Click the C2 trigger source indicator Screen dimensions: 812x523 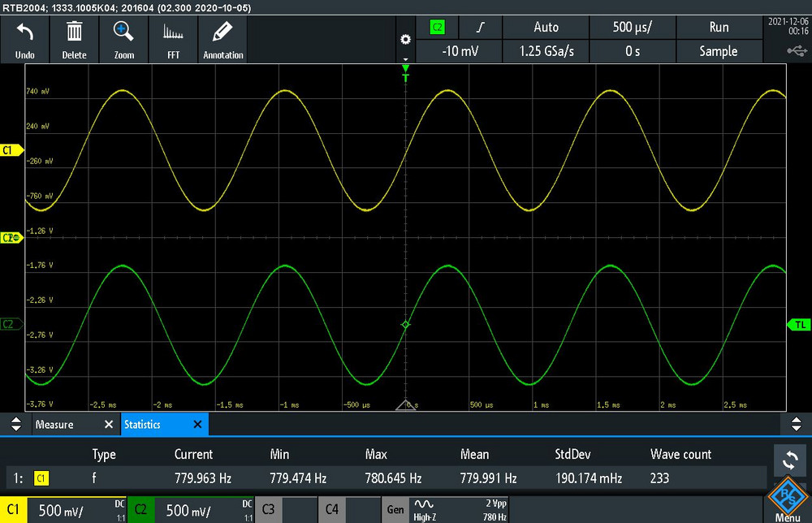[438, 28]
